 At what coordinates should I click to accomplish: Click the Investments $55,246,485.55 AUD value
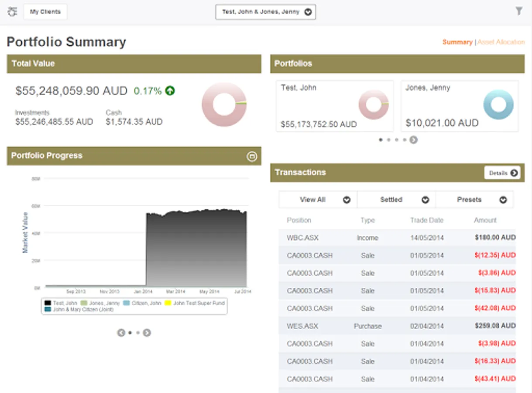54,122
